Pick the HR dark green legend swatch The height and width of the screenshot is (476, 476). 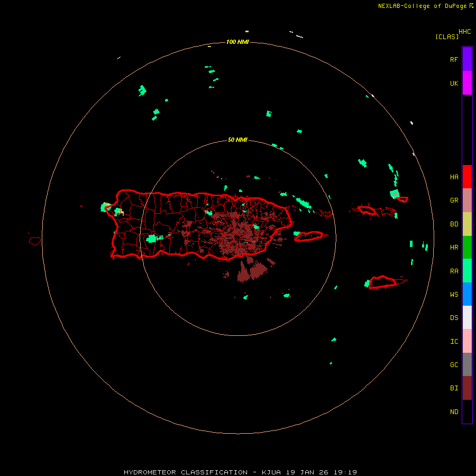(x=467, y=248)
